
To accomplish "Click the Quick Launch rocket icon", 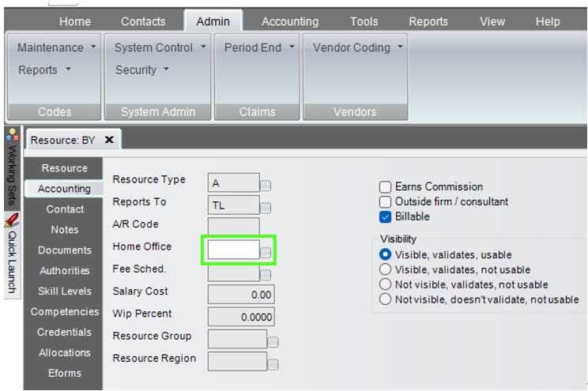I will click(x=11, y=221).
